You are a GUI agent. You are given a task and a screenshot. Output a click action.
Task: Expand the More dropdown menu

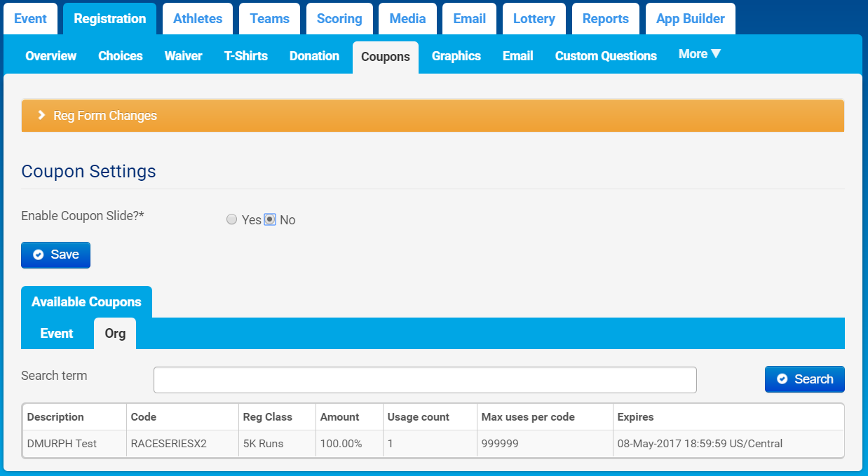700,54
